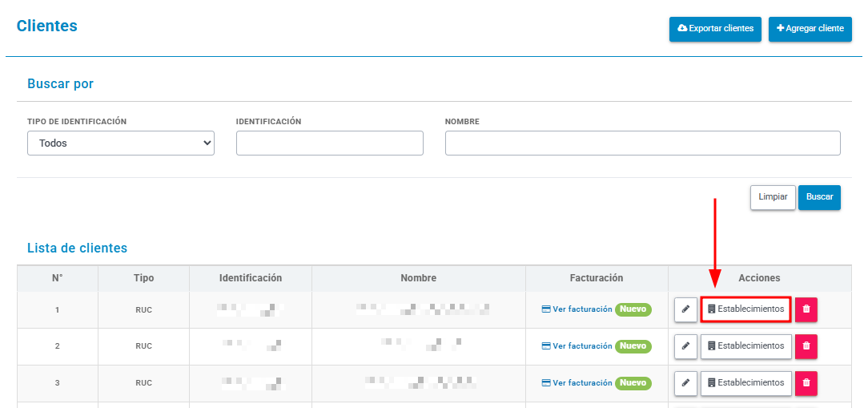Open Ver facturación for client 1
Image resolution: width=868 pixels, height=408 pixels.
pos(577,309)
